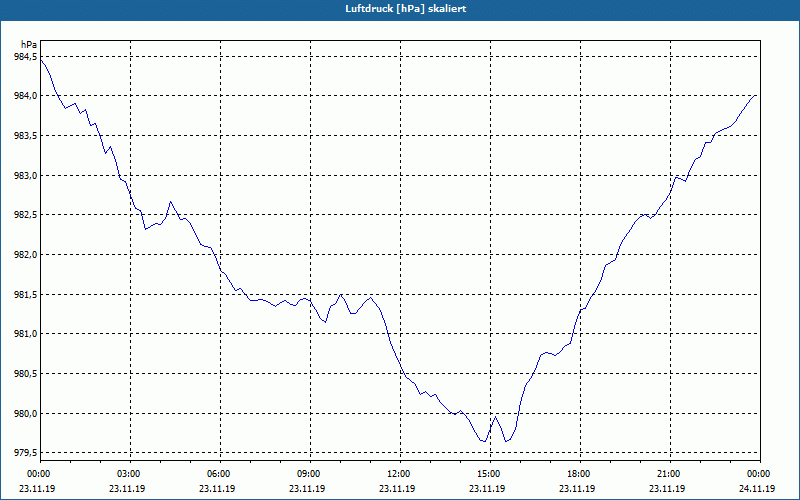Click the '06:00' time label

(220, 473)
